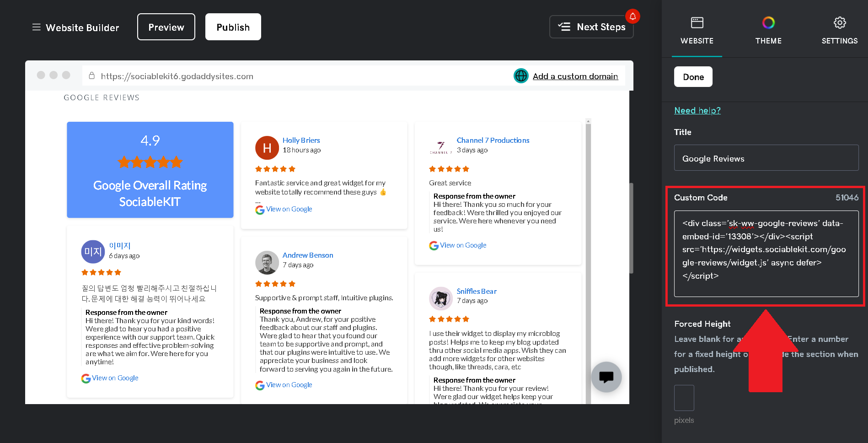Click the Forced Height label

(x=702, y=324)
